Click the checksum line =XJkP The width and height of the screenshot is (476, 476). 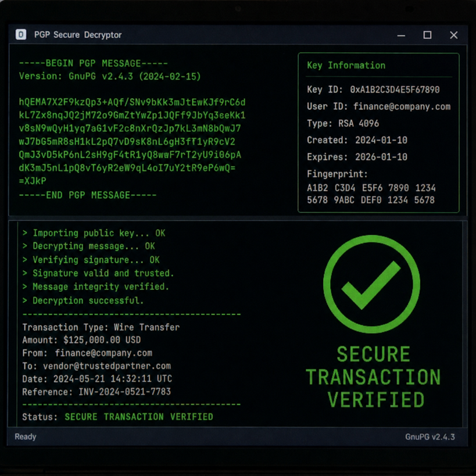(33, 181)
